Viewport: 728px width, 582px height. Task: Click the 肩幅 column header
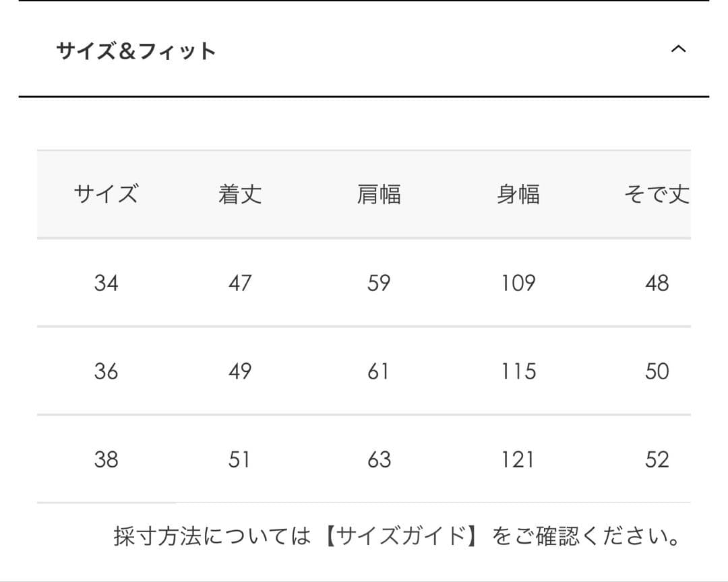click(378, 195)
